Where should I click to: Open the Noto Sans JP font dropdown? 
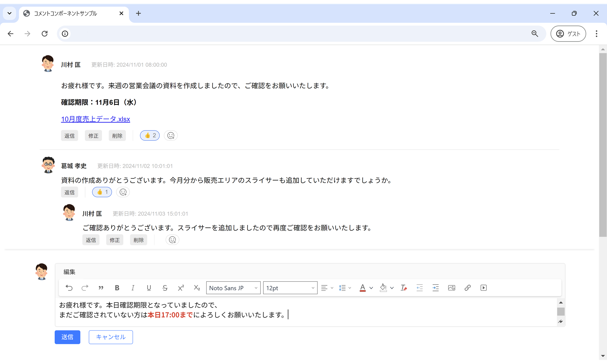[233, 288]
